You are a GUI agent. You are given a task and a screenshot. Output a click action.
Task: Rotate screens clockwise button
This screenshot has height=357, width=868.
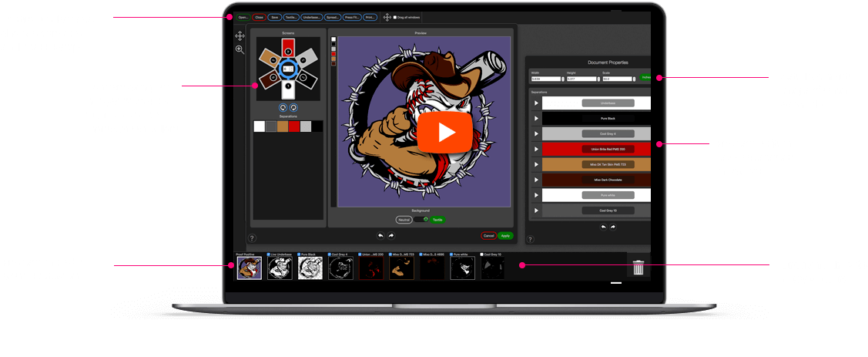pyautogui.click(x=293, y=107)
